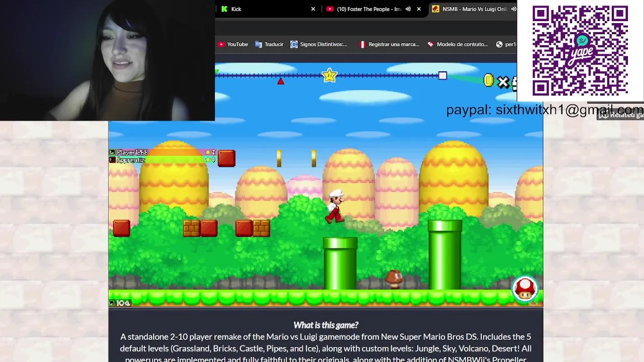Click the 104 counter in the game corner
Screen dimensions: 644x362
[120, 303]
